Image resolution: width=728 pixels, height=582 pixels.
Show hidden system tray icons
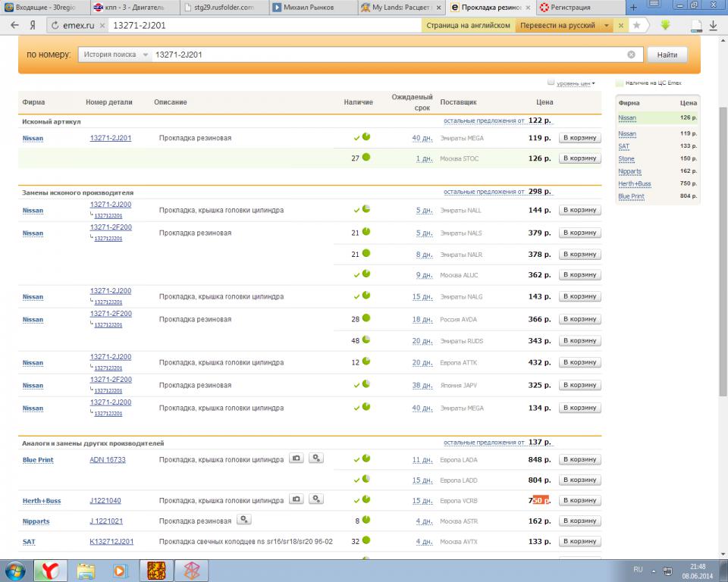pos(653,571)
